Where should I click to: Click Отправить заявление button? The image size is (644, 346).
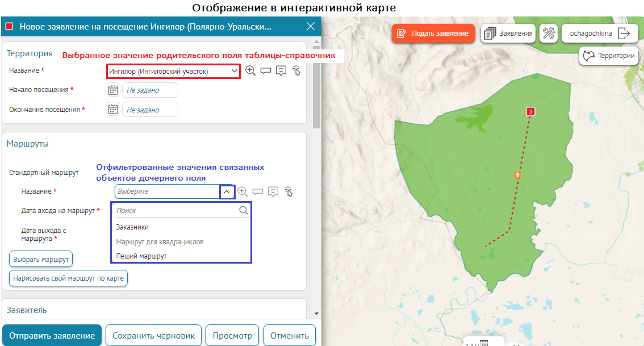point(52,335)
